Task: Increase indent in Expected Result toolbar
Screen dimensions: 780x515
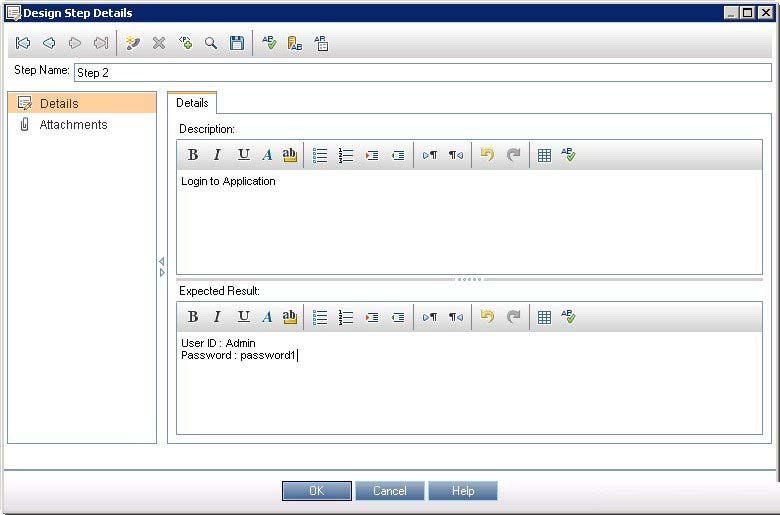Action: pyautogui.click(x=372, y=317)
